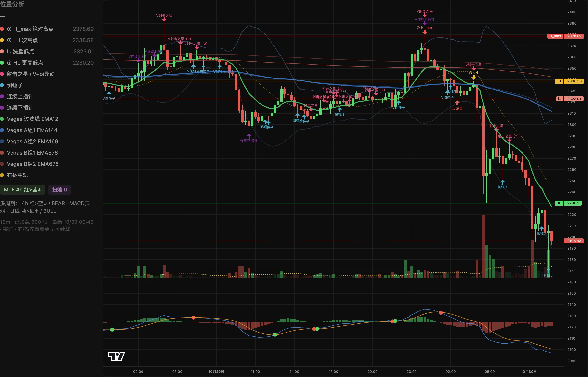
Task: Toggle the HL 更高低点 legend entry
Action: pos(47,63)
